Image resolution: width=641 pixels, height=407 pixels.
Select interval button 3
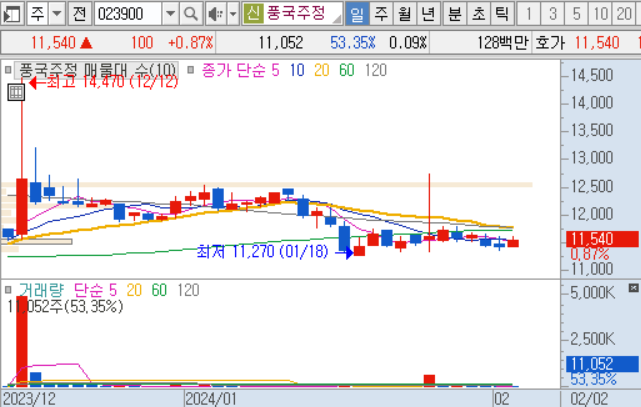pos(553,14)
